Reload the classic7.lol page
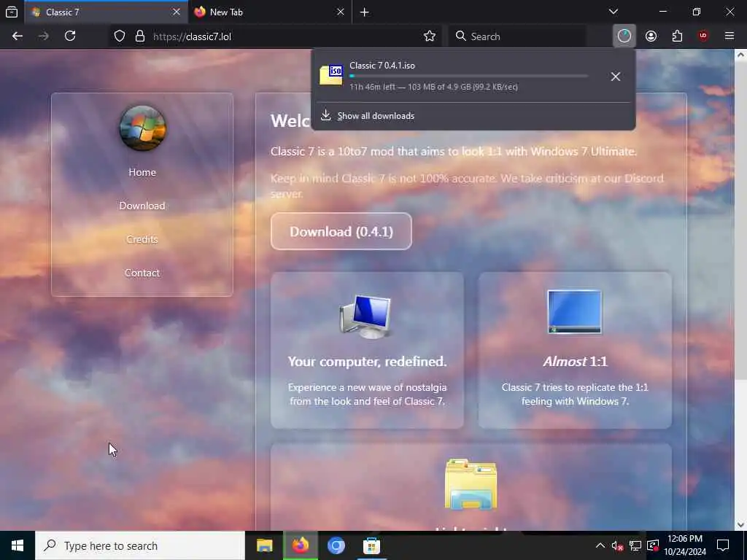Image resolution: width=747 pixels, height=560 pixels. pyautogui.click(x=70, y=36)
